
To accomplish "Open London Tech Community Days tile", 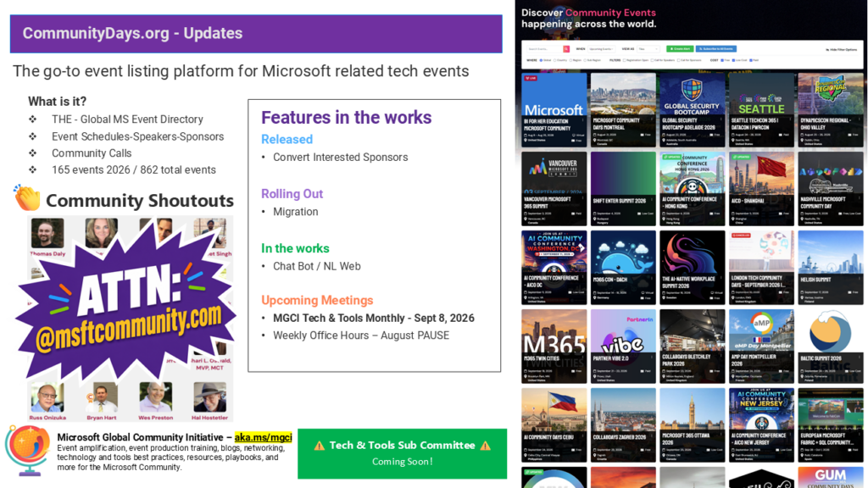I will tap(761, 267).
